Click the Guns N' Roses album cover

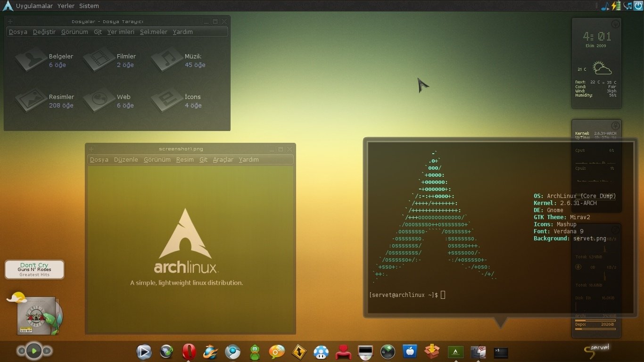36,316
